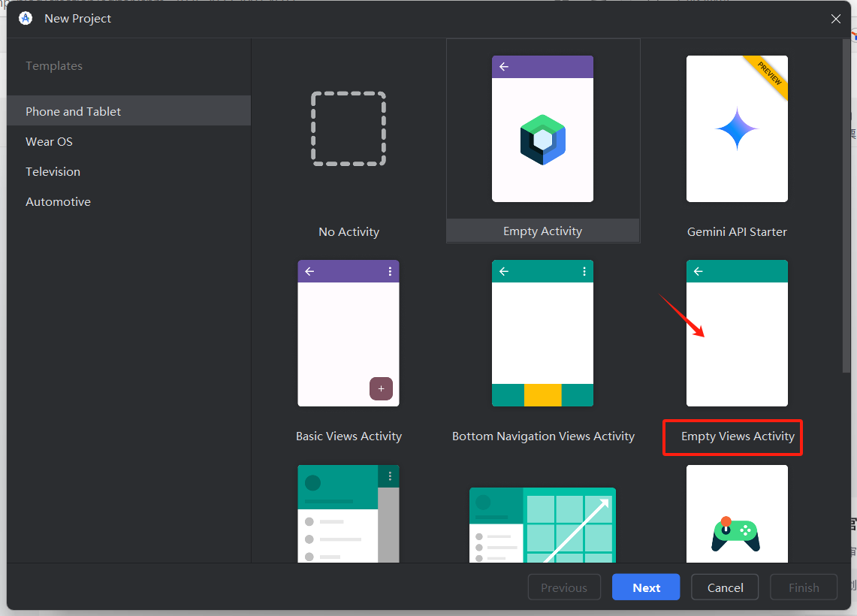The width and height of the screenshot is (857, 616).
Task: Click the plus floating action button preview
Action: (381, 388)
